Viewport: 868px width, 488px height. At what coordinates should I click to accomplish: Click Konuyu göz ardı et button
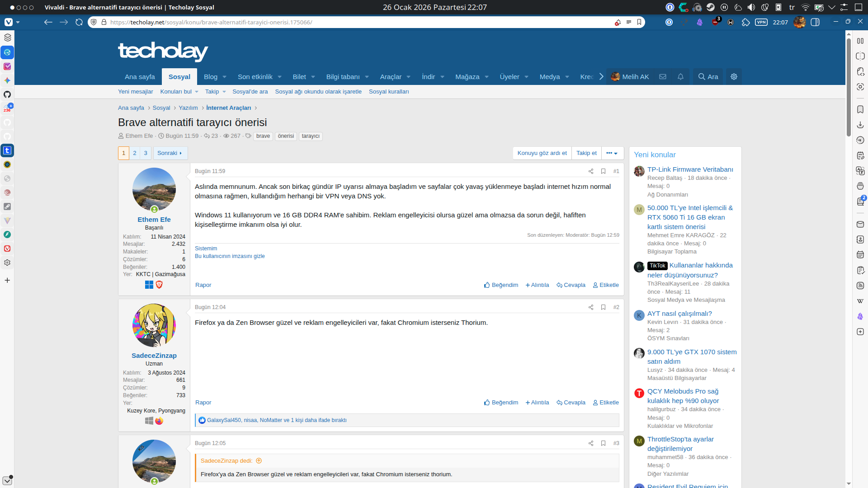click(x=542, y=153)
